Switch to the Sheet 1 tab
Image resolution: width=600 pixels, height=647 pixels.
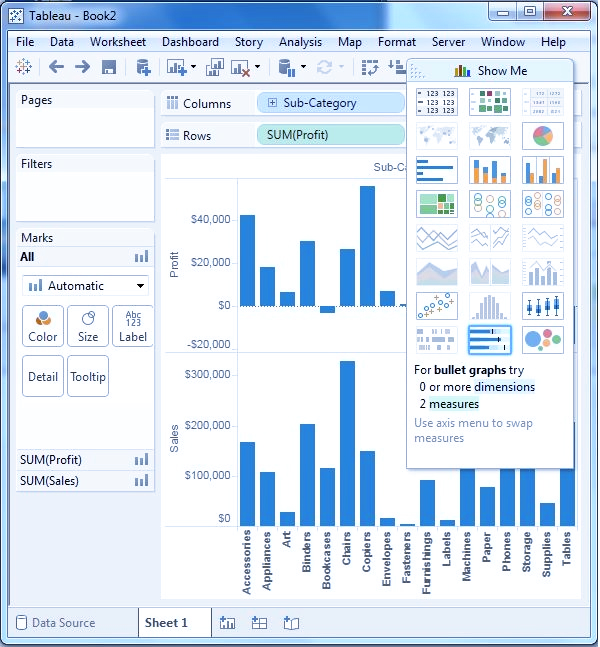click(174, 623)
